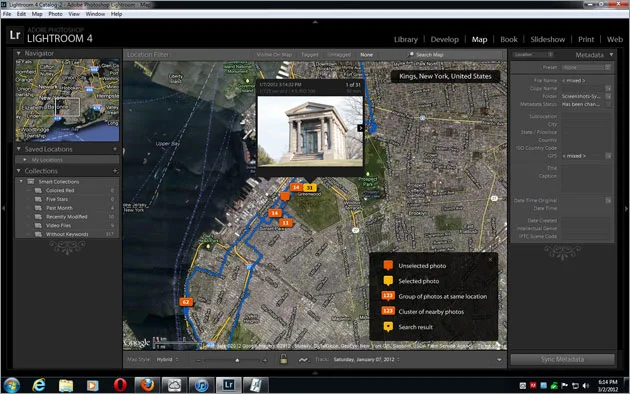Expand the My Locations folder
The width and height of the screenshot is (630, 394).
(x=25, y=160)
